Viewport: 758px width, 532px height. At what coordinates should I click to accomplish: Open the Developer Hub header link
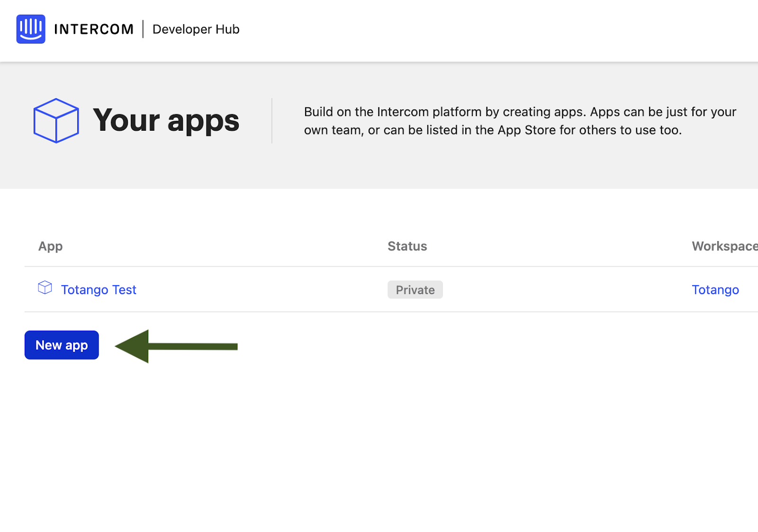point(196,29)
